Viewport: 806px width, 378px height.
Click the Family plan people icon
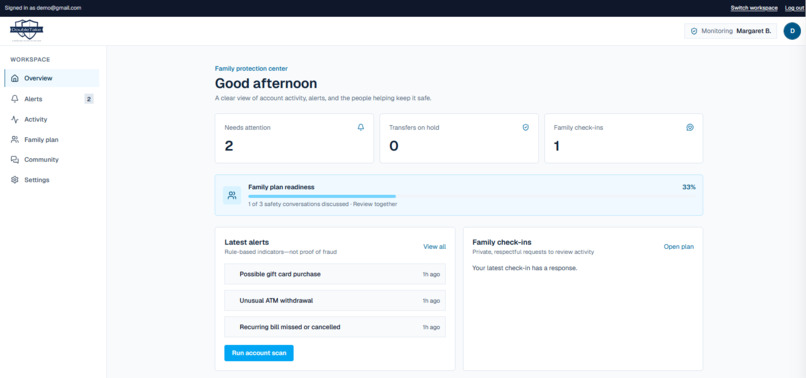pyautogui.click(x=14, y=139)
